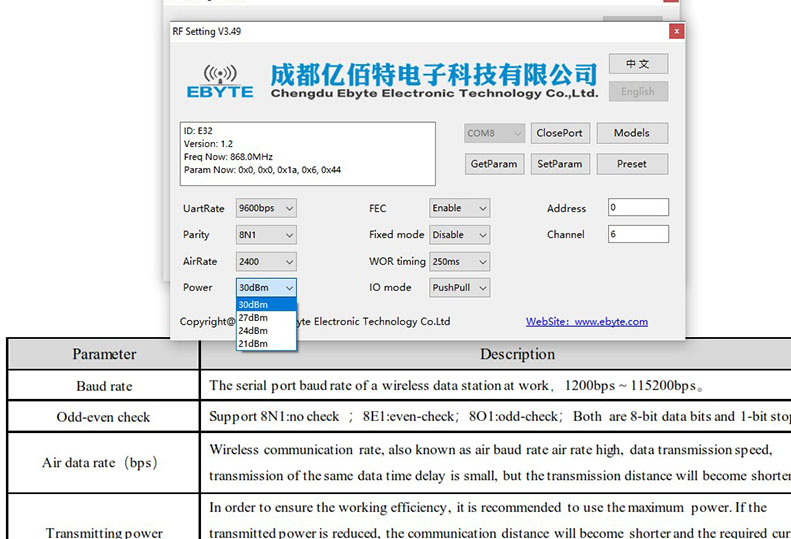The image size is (791, 539).
Task: Click the 'Description' table header
Action: (496, 354)
